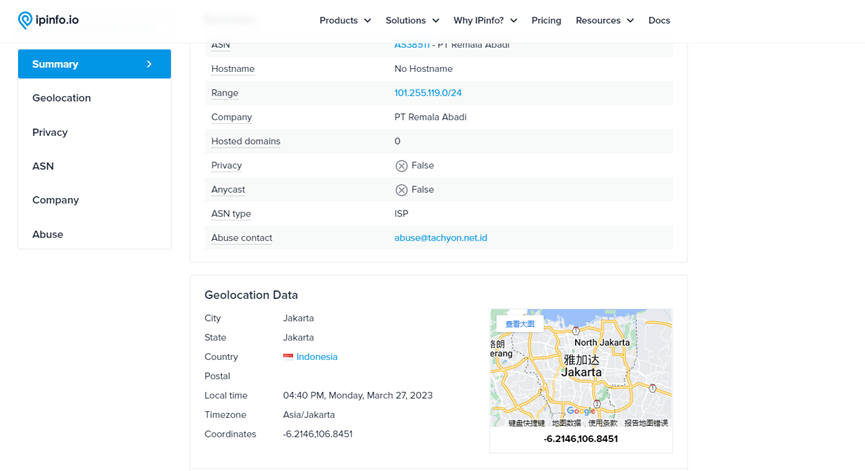Click the IPinfo logo in the header

(49, 20)
